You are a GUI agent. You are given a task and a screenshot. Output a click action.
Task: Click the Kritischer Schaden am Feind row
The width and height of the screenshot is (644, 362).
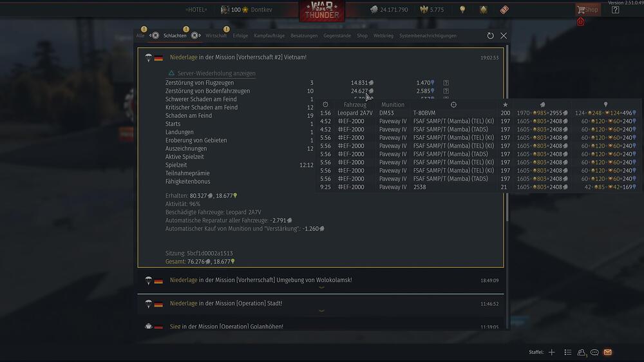coord(240,108)
